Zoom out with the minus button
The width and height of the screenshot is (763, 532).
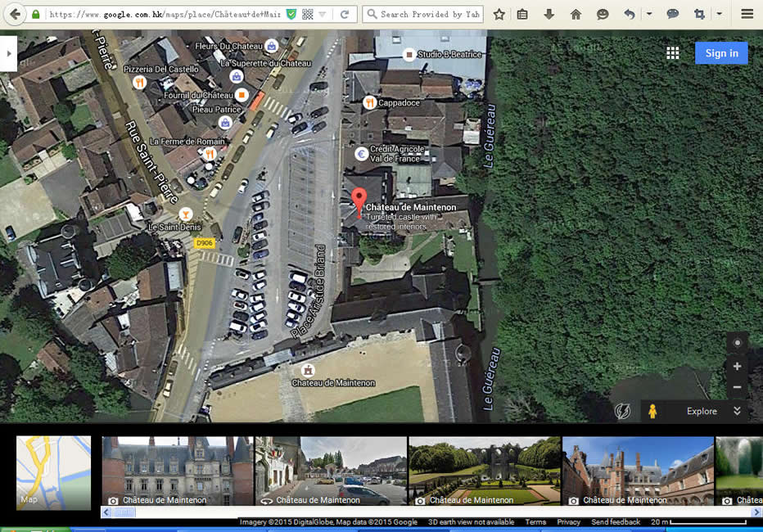(737, 387)
